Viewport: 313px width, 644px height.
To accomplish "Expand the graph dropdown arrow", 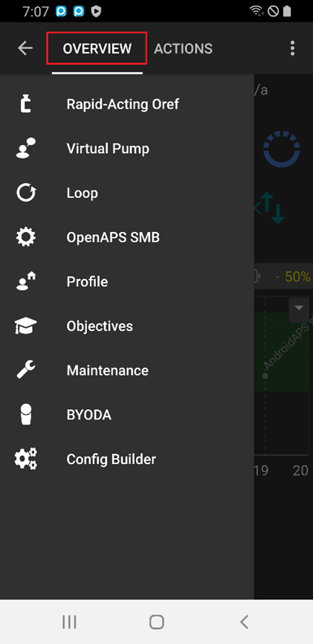I will pyautogui.click(x=299, y=308).
